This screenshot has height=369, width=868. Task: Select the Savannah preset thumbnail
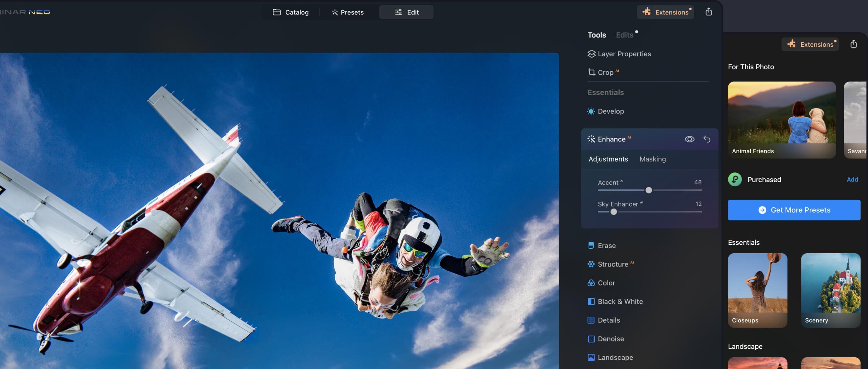(x=855, y=119)
